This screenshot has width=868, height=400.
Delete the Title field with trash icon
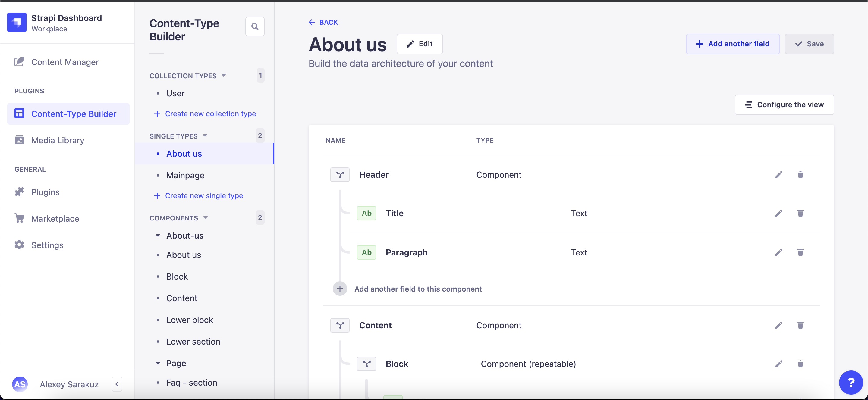point(800,213)
